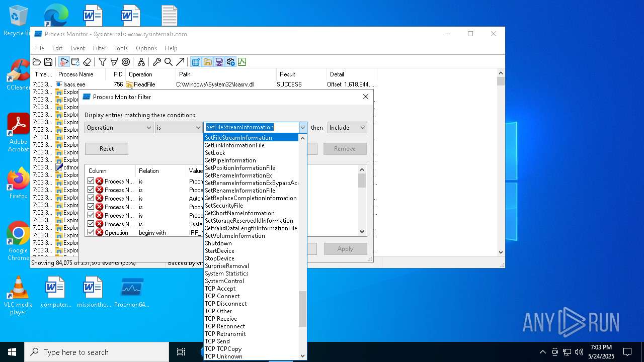Open the 'is' relation dropdown

coord(178,128)
